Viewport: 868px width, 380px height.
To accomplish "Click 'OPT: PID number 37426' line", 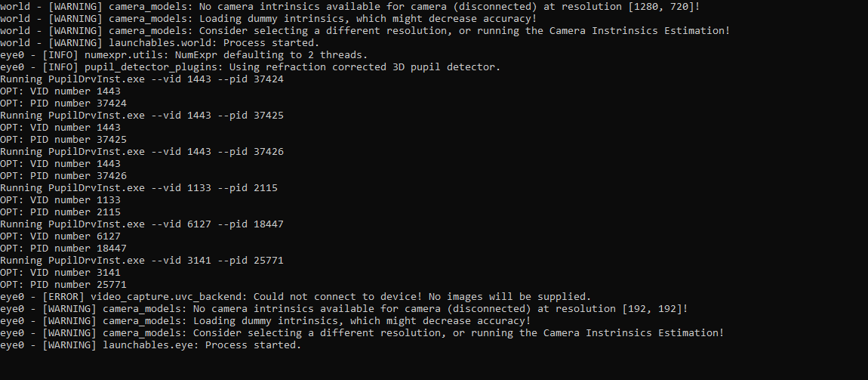I will [63, 175].
